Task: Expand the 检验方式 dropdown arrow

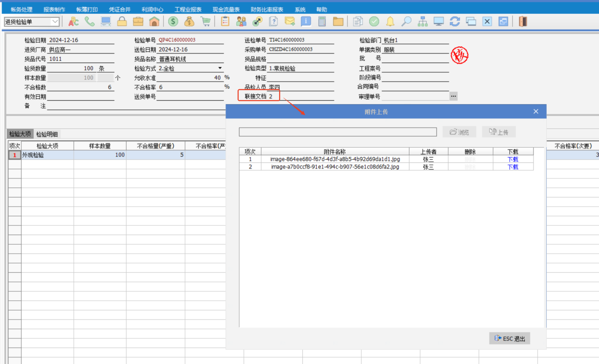Action: (220, 68)
